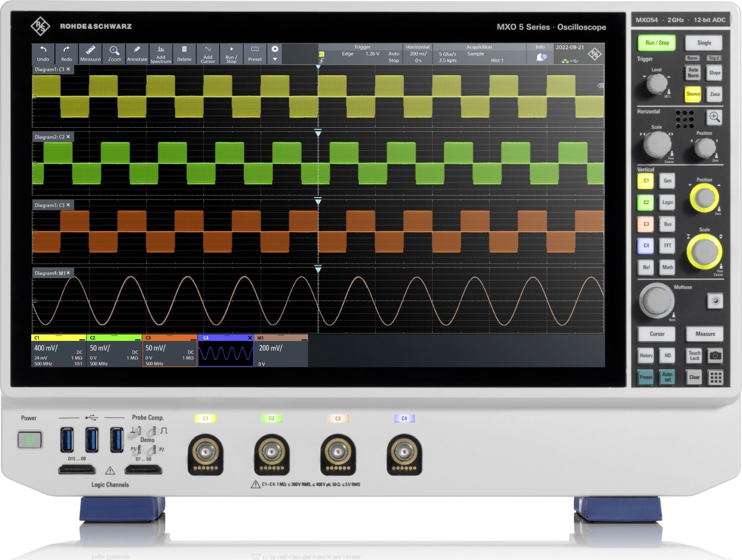The height and width of the screenshot is (560, 742).
Task: Close Diagram3: C3 with its X
Action: coord(68,205)
